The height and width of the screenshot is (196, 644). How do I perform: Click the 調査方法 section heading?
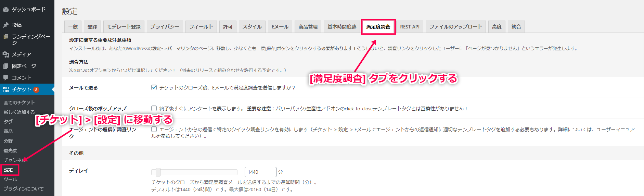click(79, 62)
